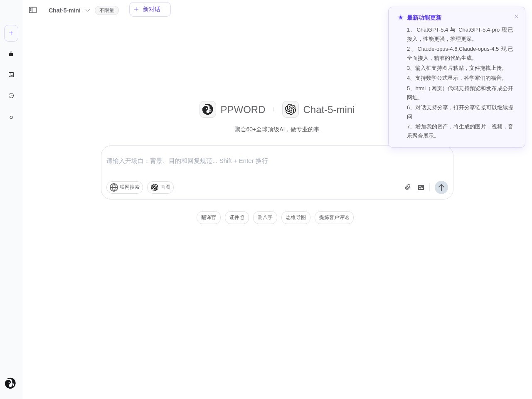Click the PPWORD logo icon
Image resolution: width=532 pixels, height=399 pixels.
click(208, 109)
